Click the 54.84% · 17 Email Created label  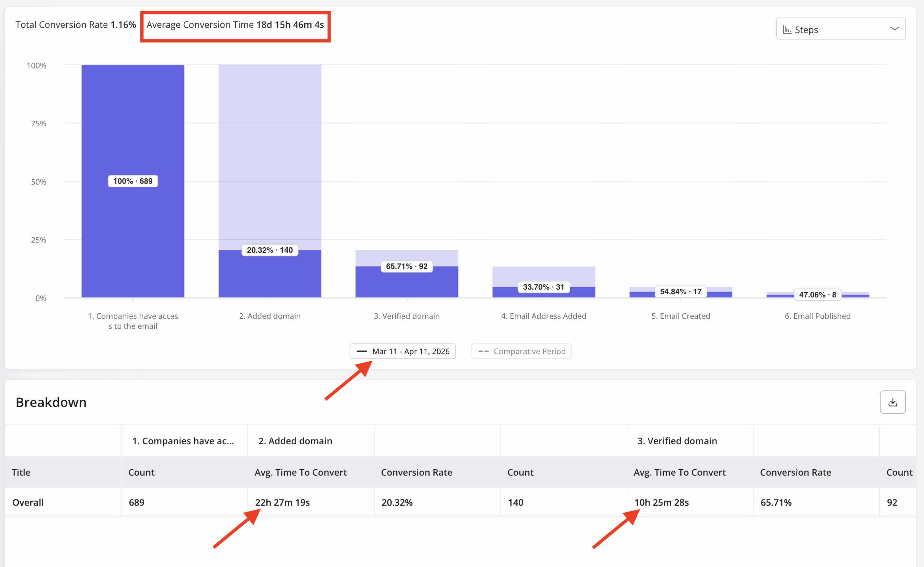(680, 291)
